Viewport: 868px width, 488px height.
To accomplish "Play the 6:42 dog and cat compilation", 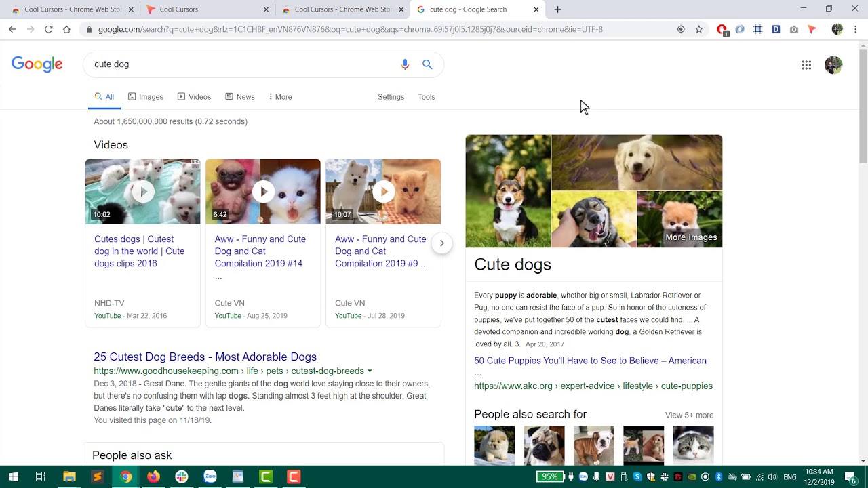I will click(263, 192).
